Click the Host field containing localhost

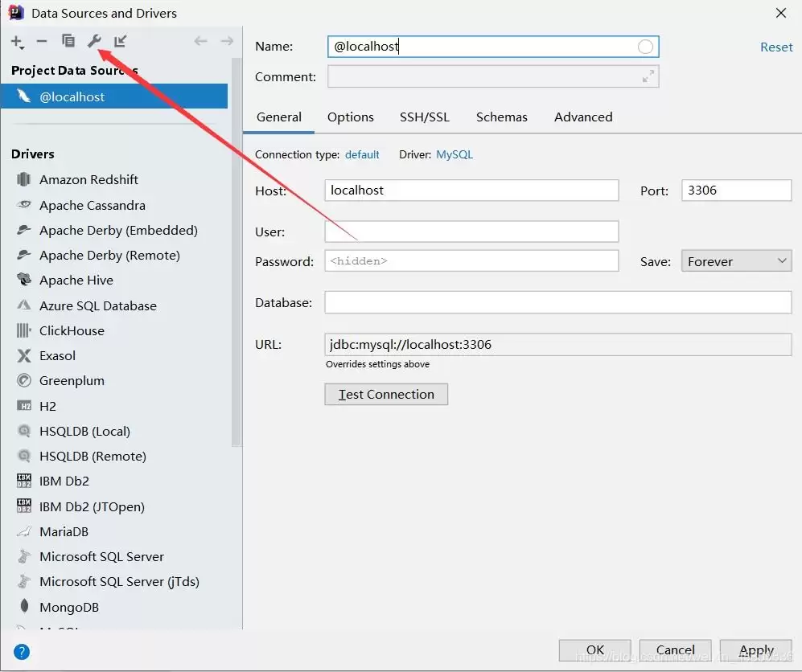coord(471,190)
